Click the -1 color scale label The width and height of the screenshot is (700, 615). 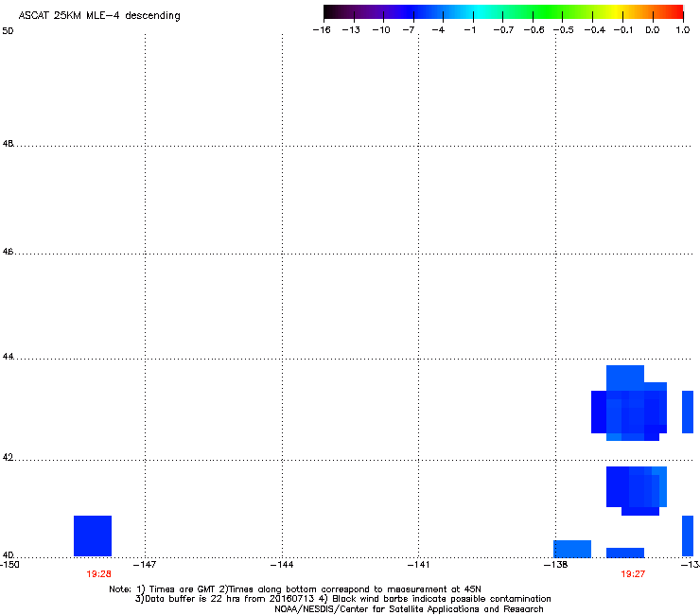[469, 30]
